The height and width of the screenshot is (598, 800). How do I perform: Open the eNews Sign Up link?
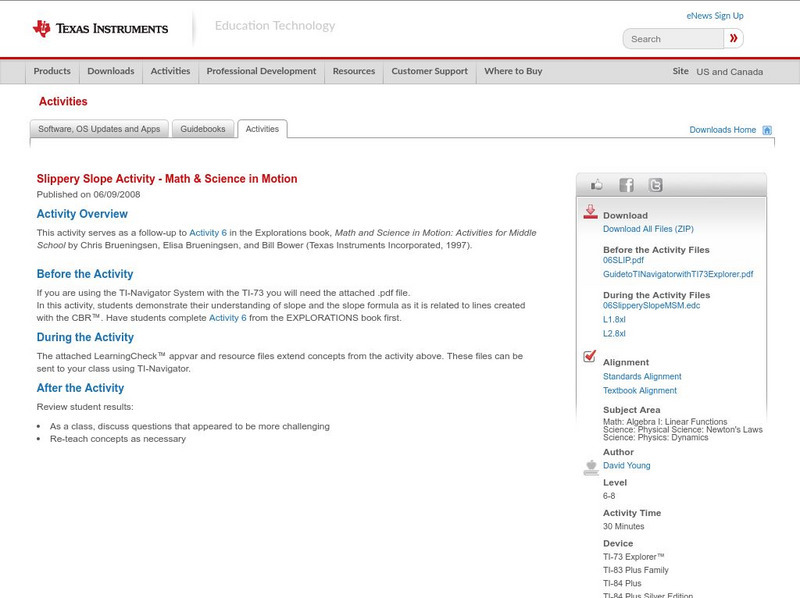pos(715,16)
